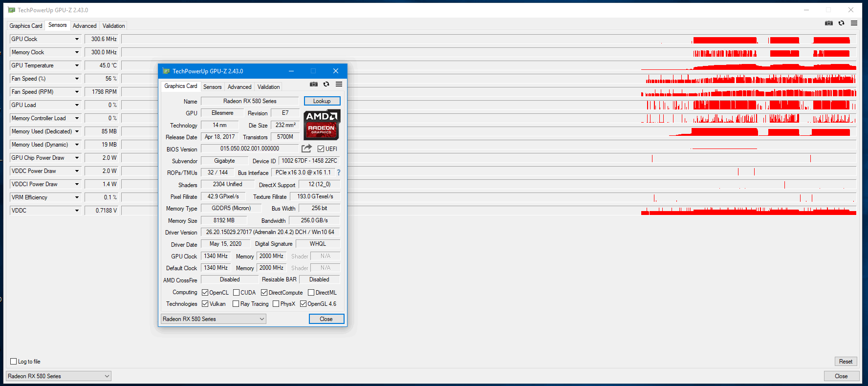Switch to the Validation tab in the front GPU-Z window
The image size is (868, 386).
[x=269, y=87]
